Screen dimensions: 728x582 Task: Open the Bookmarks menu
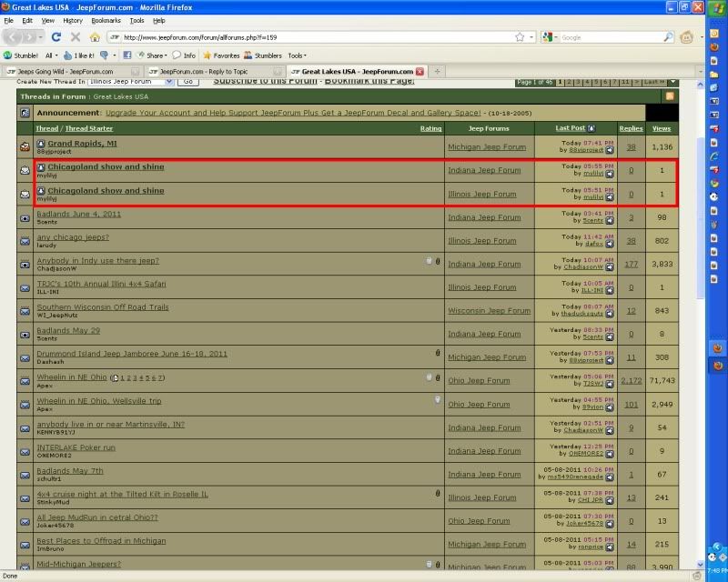pyautogui.click(x=106, y=20)
